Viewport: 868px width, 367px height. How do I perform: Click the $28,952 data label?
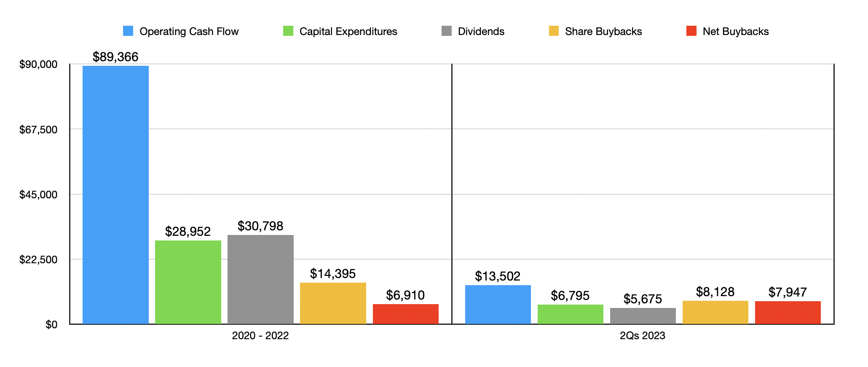[x=188, y=232]
